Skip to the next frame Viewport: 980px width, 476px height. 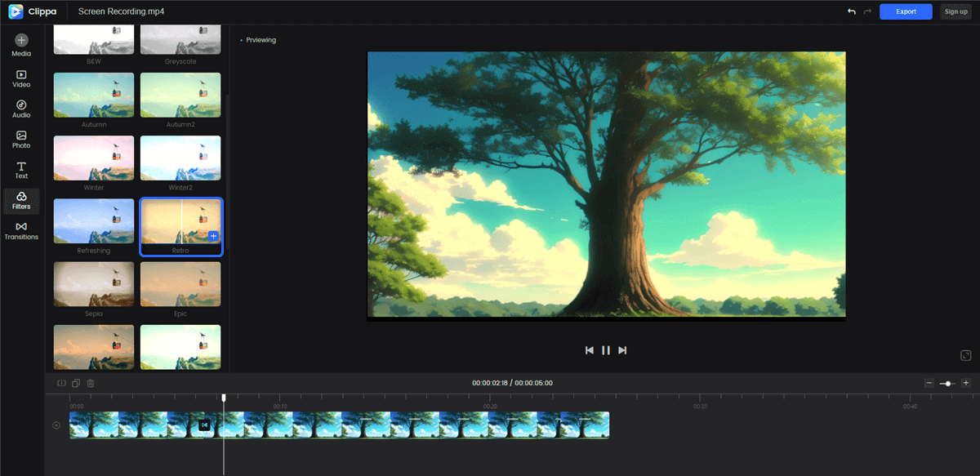click(x=622, y=350)
